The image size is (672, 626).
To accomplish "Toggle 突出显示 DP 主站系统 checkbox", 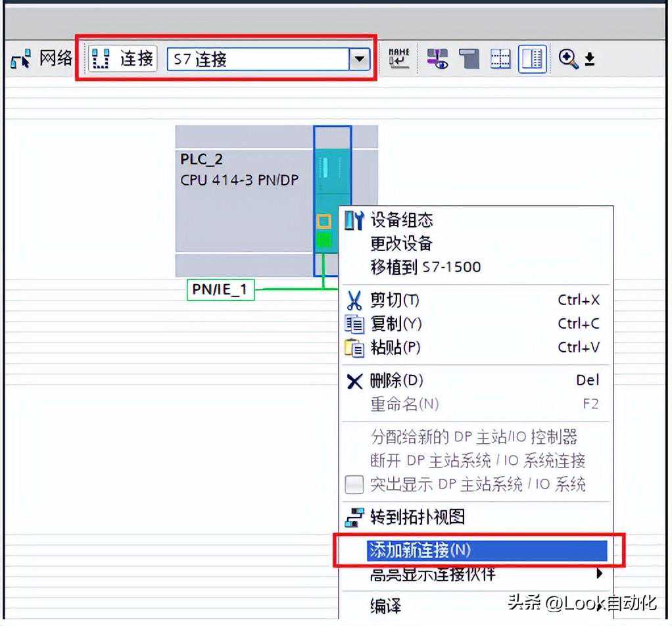I will (x=354, y=485).
